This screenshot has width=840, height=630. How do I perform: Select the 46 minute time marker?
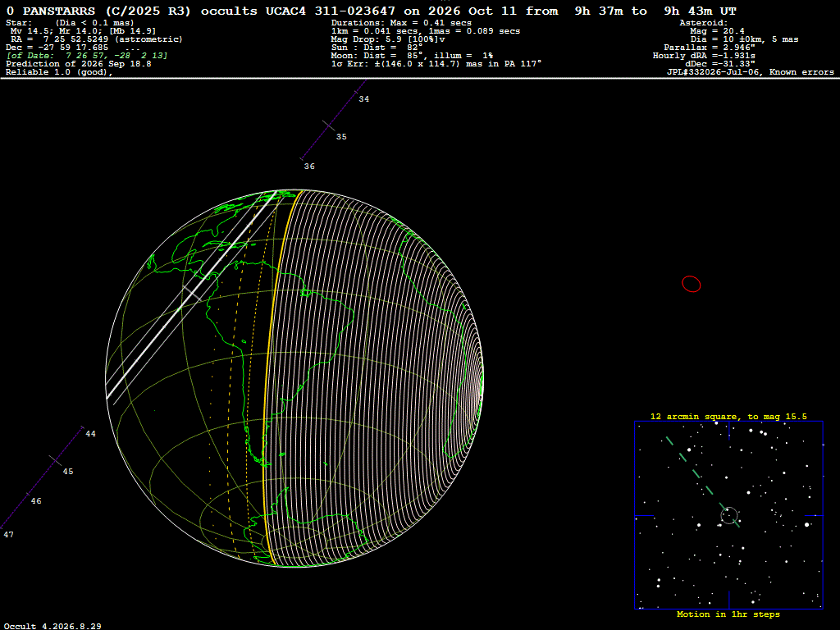point(36,501)
